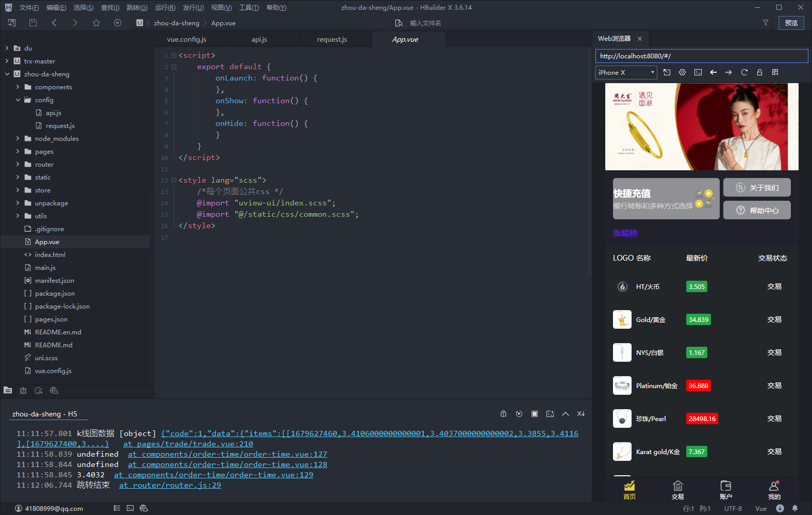Click browser forward arrow in Web browser panel
Image resolution: width=812 pixels, height=515 pixels.
728,72
